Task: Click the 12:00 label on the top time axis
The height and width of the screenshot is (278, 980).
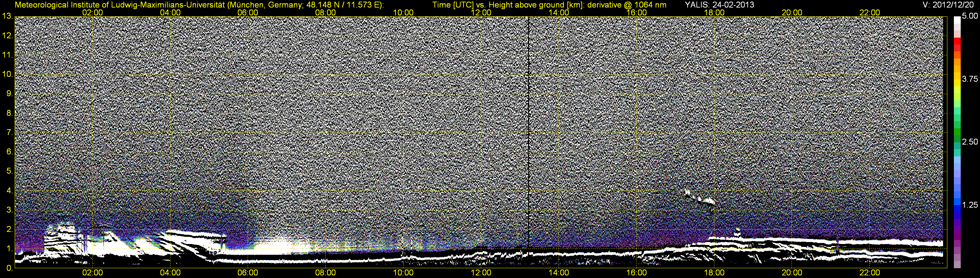Action: click(481, 12)
